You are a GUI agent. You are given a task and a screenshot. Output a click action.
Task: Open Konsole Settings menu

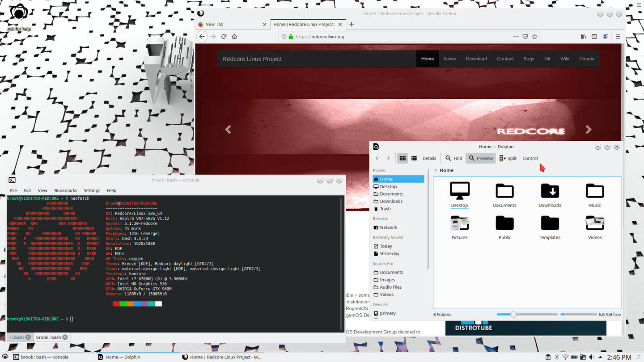pos(92,190)
